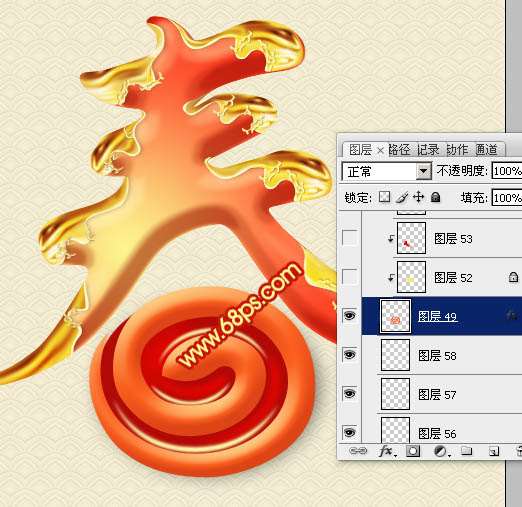Image resolution: width=522 pixels, height=507 pixels.
Task: Click the 图层 49 thumbnail
Action: coord(395,316)
